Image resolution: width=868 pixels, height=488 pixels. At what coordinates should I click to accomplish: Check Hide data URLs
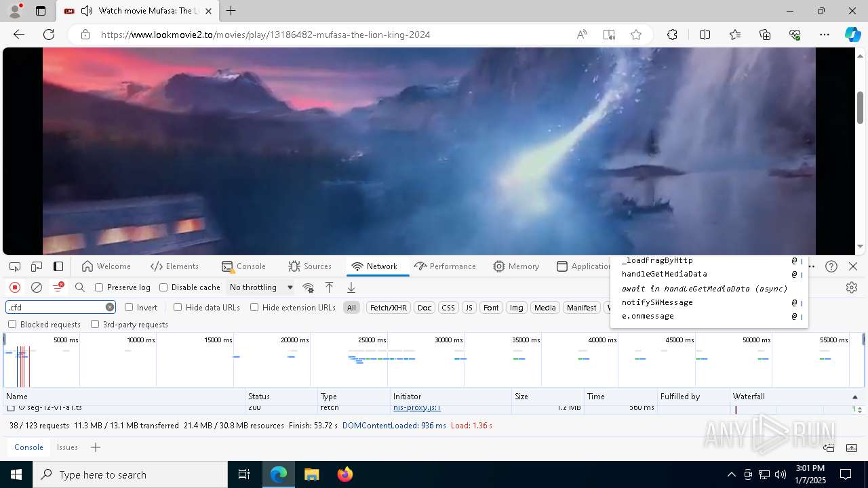[178, 307]
